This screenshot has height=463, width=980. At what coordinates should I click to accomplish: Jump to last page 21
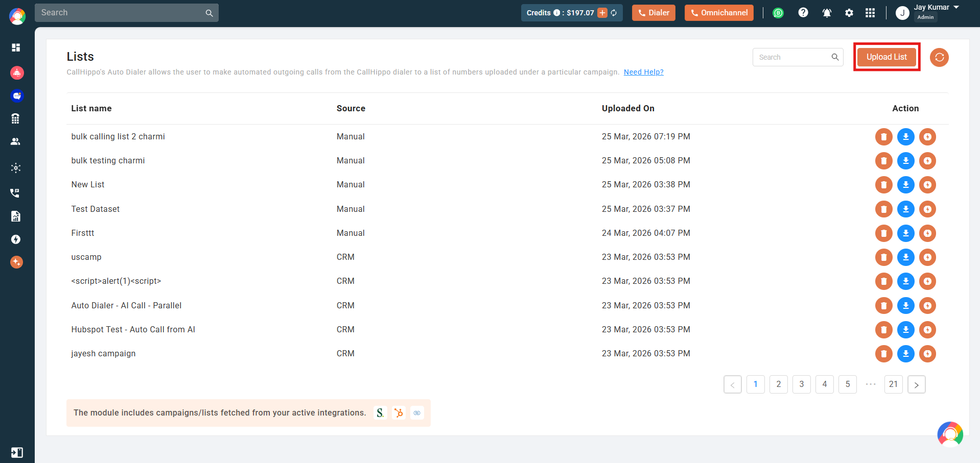tap(894, 384)
